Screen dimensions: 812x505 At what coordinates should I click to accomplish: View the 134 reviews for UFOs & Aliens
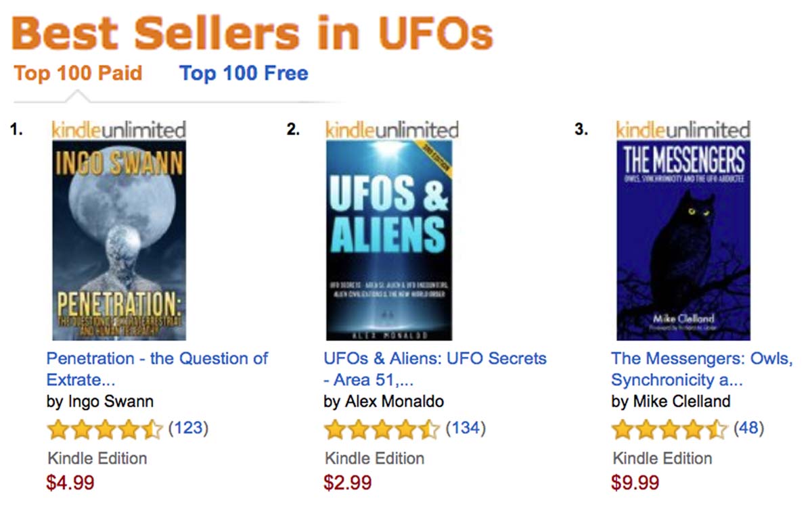(465, 428)
